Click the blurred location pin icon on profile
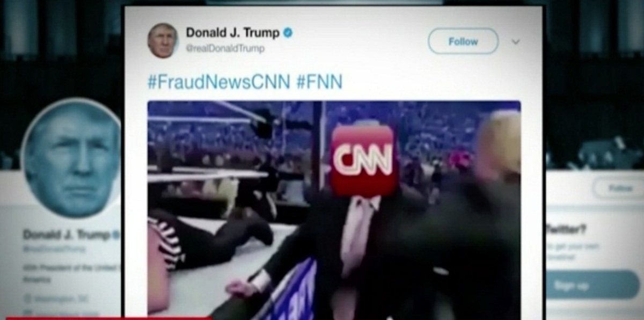 [26, 299]
